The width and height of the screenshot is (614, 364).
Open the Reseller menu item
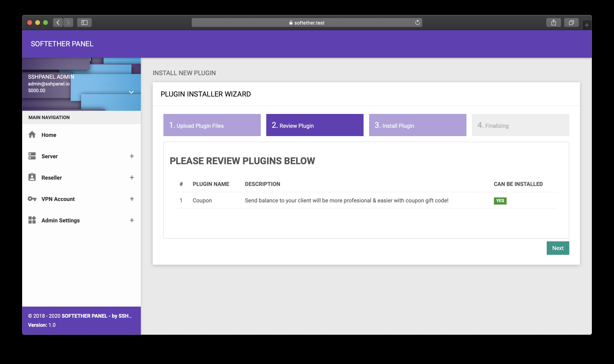click(x=81, y=177)
